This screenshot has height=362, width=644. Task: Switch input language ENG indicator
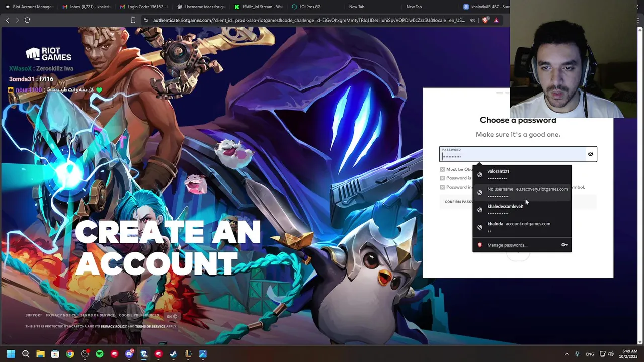[590, 354]
